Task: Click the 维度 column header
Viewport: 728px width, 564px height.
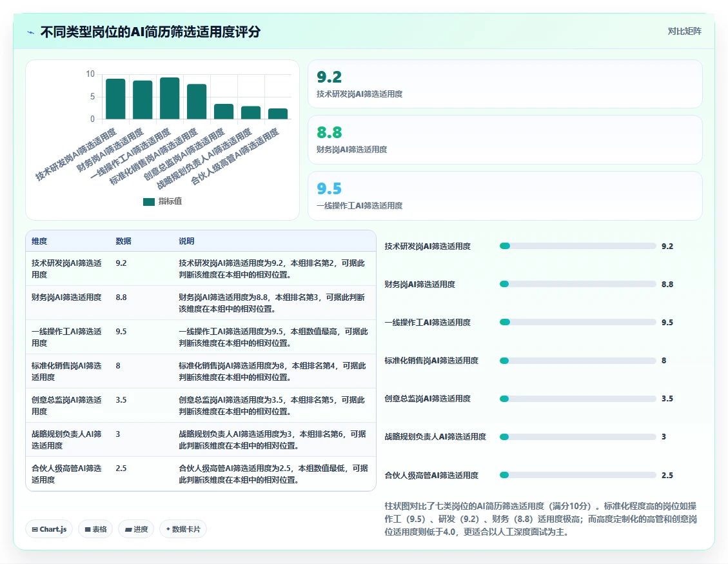Action: pos(39,241)
